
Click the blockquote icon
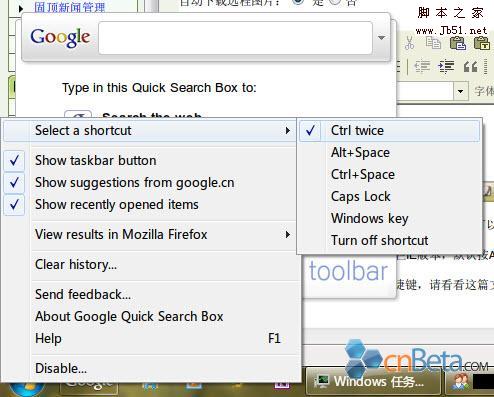tap(470, 67)
